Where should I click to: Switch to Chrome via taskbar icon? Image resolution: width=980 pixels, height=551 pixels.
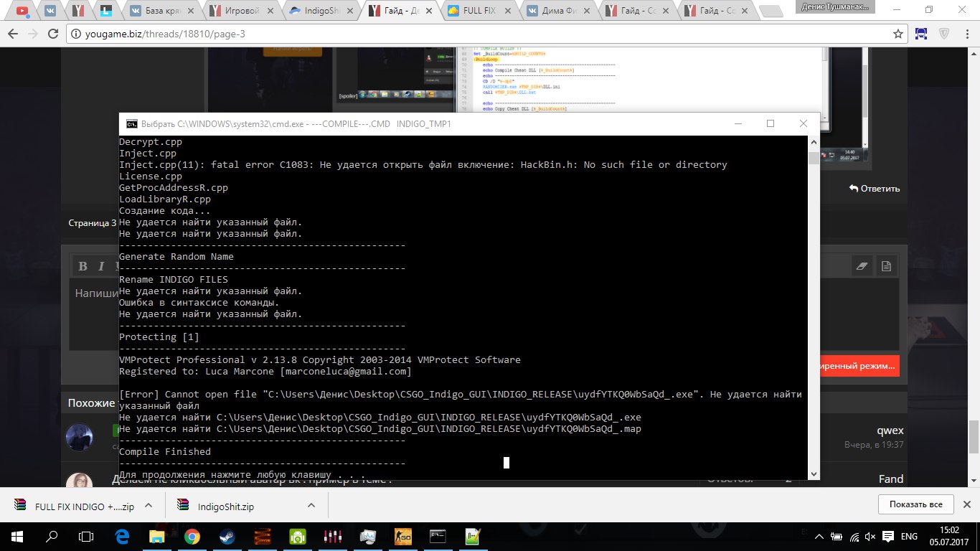192,536
